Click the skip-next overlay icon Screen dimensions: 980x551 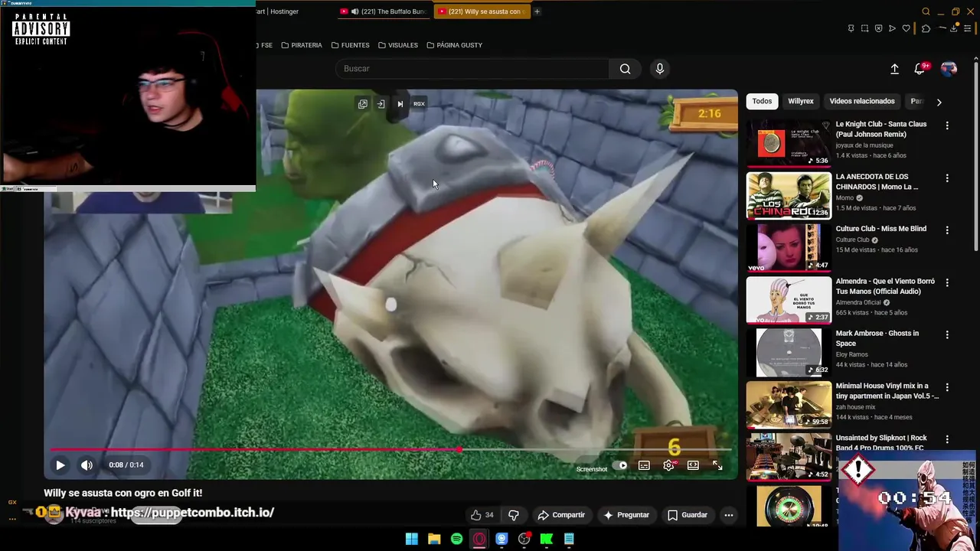[x=400, y=104]
